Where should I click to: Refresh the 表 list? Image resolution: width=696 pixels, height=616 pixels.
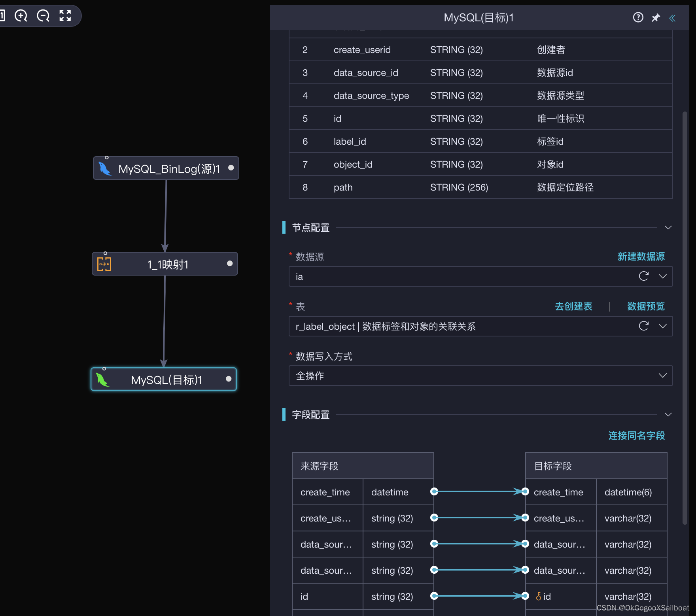click(x=644, y=326)
